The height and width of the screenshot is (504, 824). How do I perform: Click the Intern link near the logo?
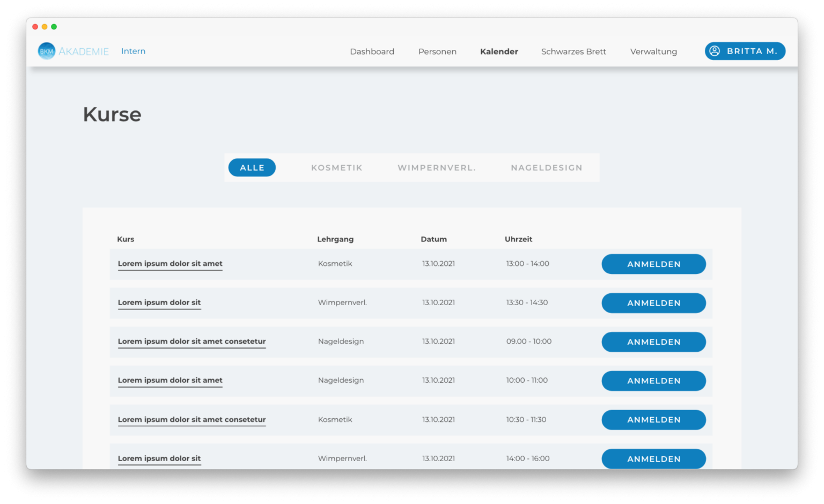click(133, 51)
